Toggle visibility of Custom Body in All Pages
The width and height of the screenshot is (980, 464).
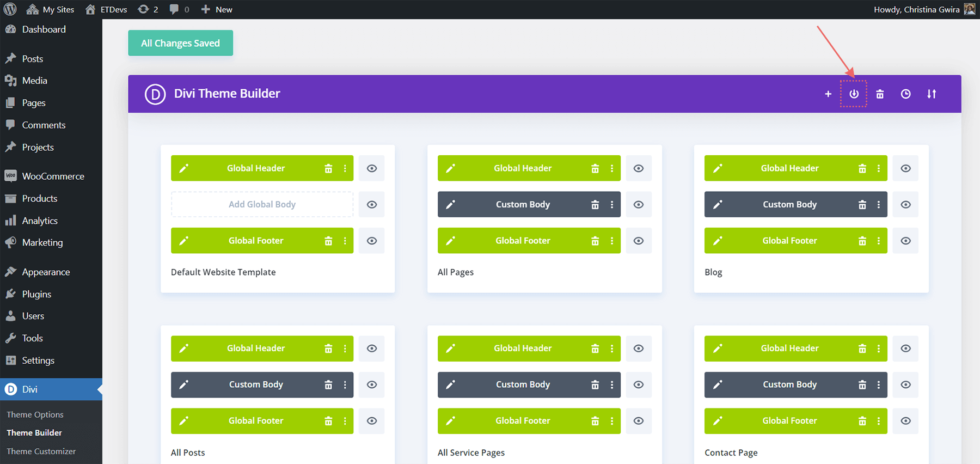638,205
